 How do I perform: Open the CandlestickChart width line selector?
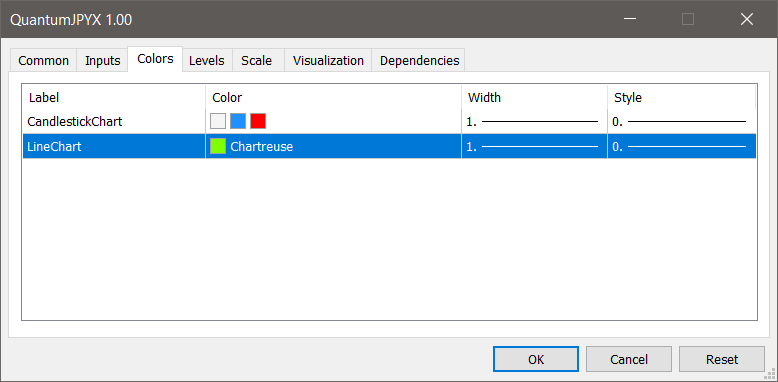point(534,121)
